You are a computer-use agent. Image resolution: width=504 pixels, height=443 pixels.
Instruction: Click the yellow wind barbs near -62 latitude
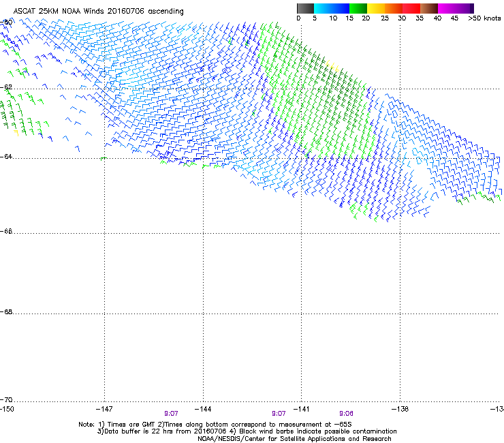332,65
